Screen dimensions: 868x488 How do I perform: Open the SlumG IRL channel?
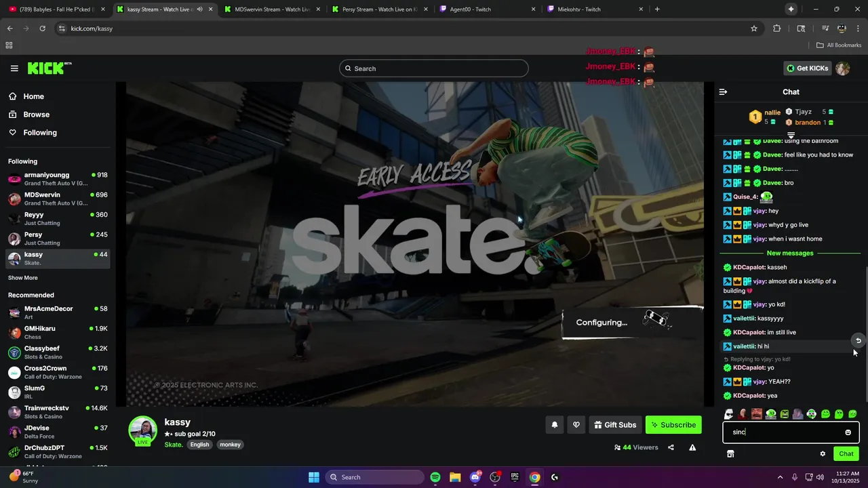click(x=58, y=392)
